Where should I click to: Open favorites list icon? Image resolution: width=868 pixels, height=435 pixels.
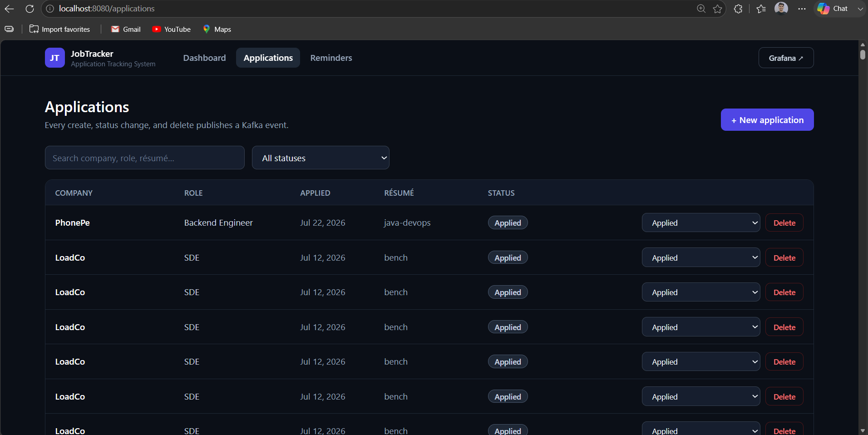(761, 9)
